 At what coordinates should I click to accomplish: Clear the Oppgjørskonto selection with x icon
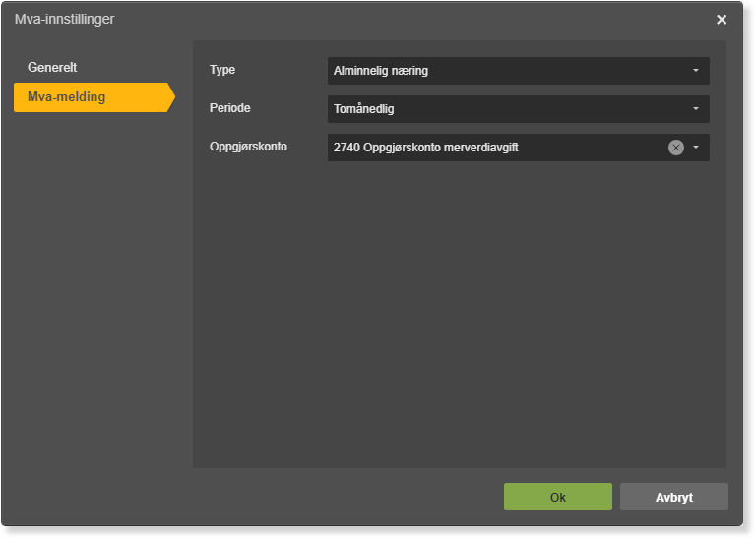tap(676, 148)
